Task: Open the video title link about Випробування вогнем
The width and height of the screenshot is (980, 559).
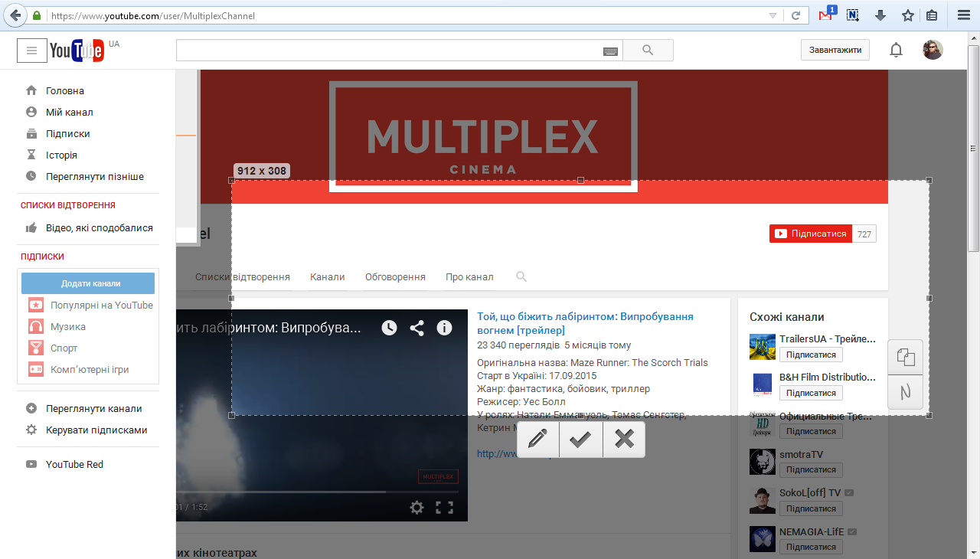Action: [585, 323]
